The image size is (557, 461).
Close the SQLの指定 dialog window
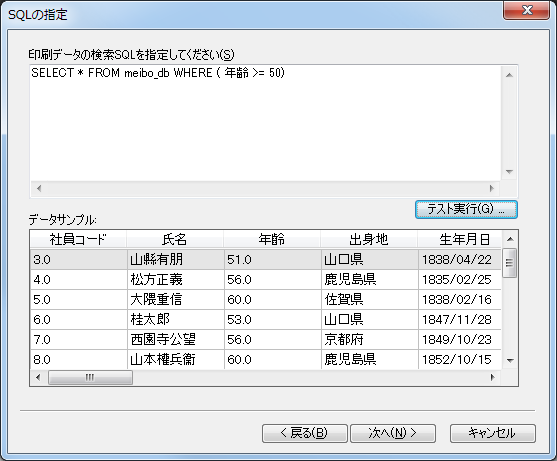pos(526,10)
